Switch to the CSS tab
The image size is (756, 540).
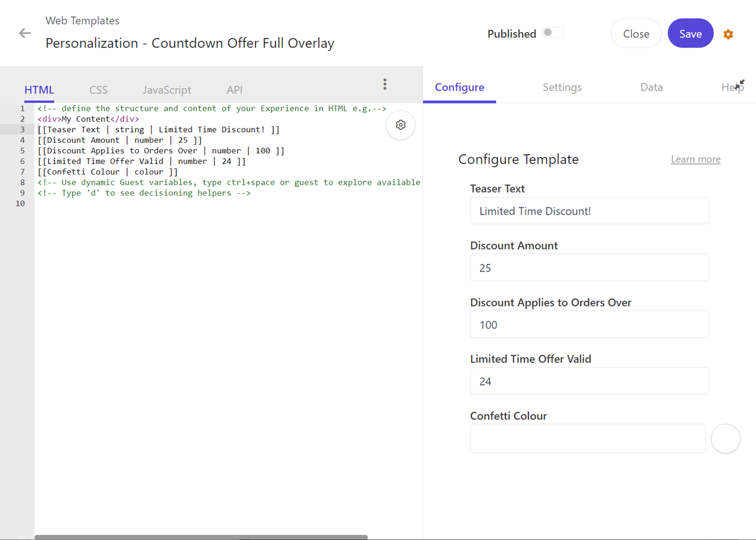[98, 90]
